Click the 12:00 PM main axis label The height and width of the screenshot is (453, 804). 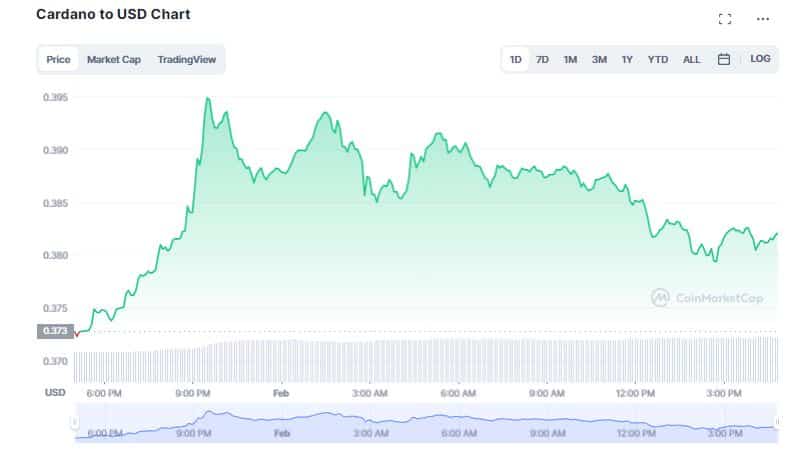coord(635,393)
